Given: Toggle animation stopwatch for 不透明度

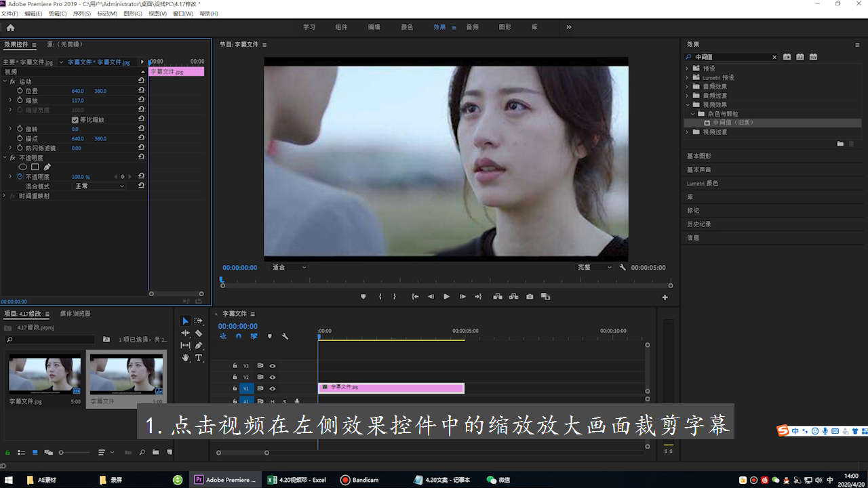Looking at the screenshot, I should (20, 176).
